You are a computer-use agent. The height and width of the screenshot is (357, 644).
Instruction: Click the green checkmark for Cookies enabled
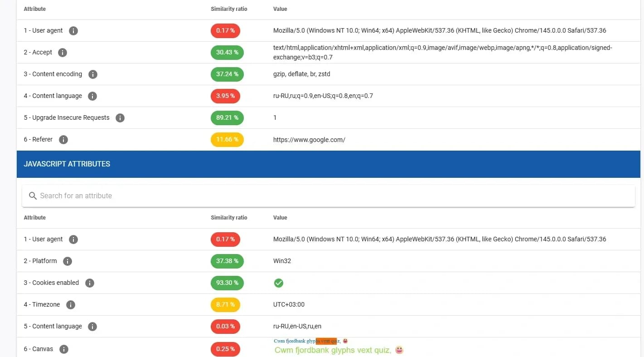coord(279,283)
